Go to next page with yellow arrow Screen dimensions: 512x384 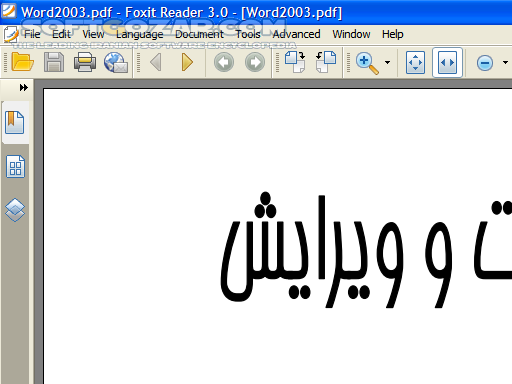187,62
